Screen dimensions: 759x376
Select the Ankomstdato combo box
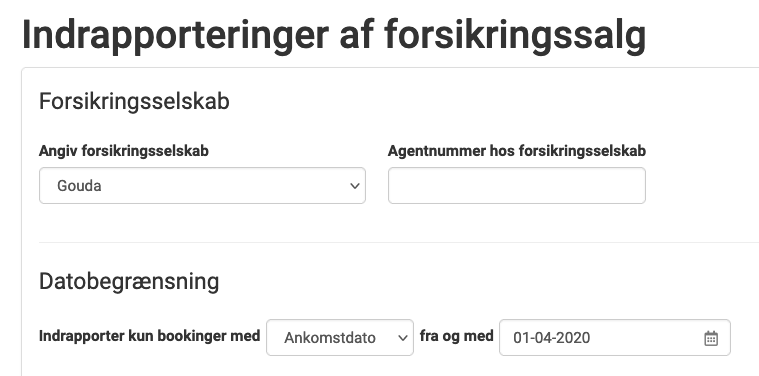340,338
